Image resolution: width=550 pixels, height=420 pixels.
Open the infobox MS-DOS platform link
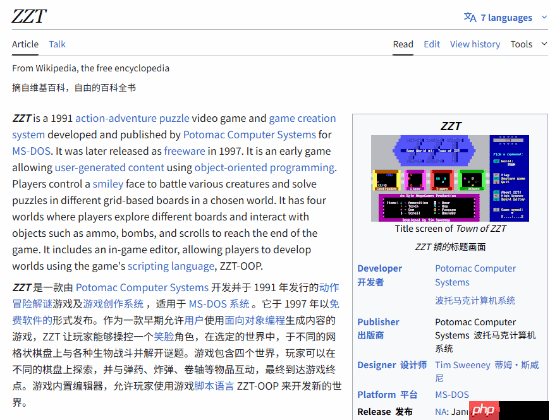[x=452, y=395]
